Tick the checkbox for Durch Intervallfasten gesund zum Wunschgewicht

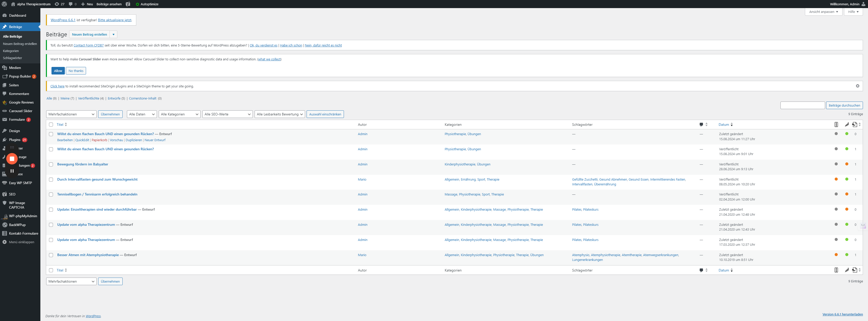[51, 180]
